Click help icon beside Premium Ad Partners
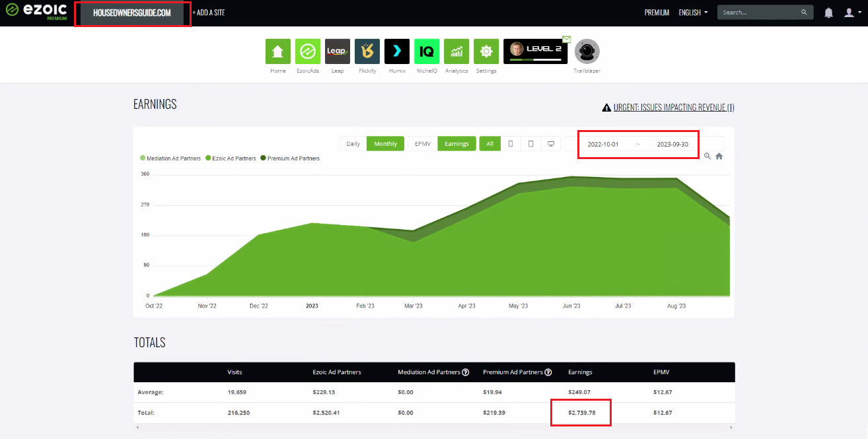 coord(547,372)
